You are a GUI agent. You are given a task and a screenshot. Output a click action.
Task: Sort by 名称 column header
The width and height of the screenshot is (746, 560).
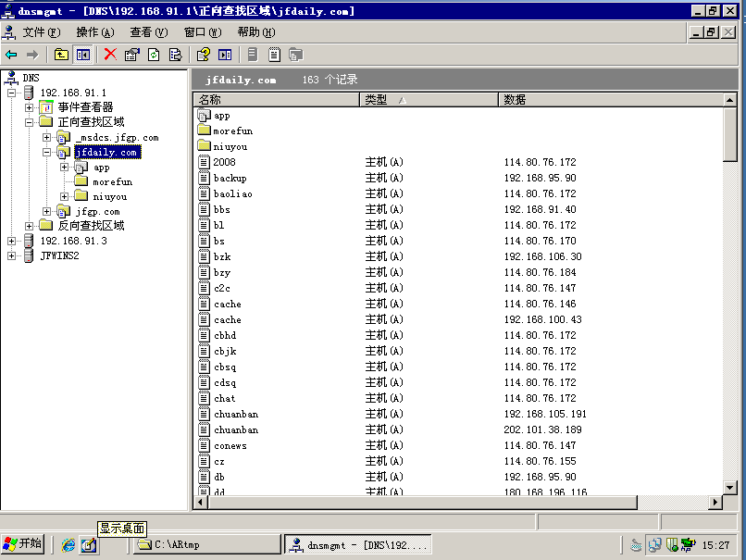(x=277, y=99)
